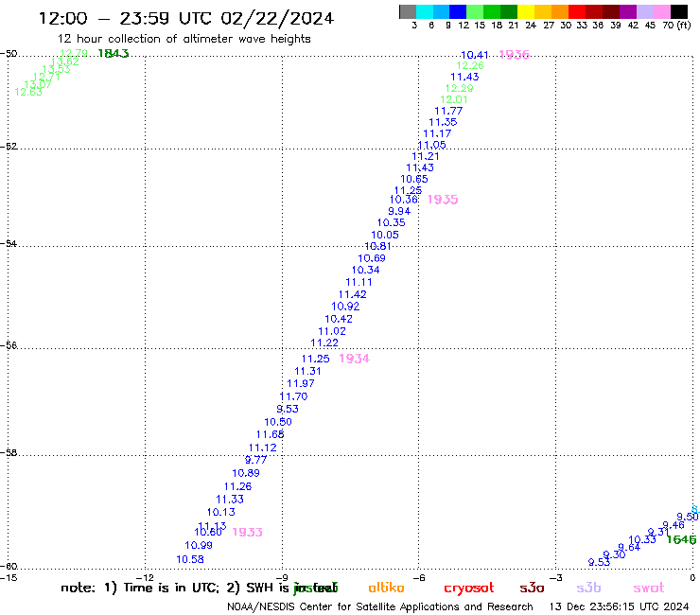This screenshot has width=700, height=615.
Task: Click the green wave height value '12.26'
Action: point(469,65)
